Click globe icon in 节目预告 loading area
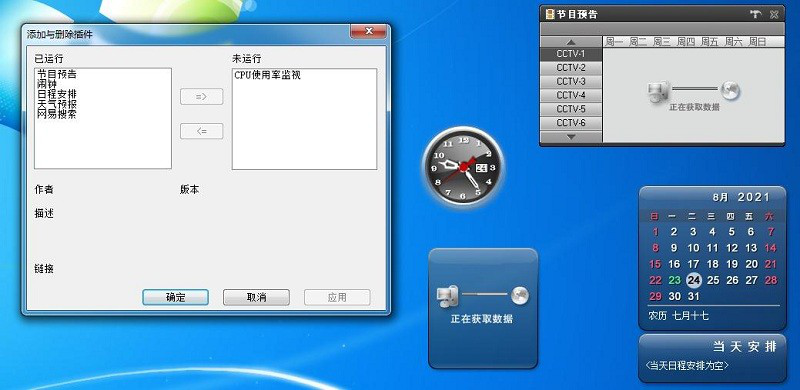 [x=730, y=91]
